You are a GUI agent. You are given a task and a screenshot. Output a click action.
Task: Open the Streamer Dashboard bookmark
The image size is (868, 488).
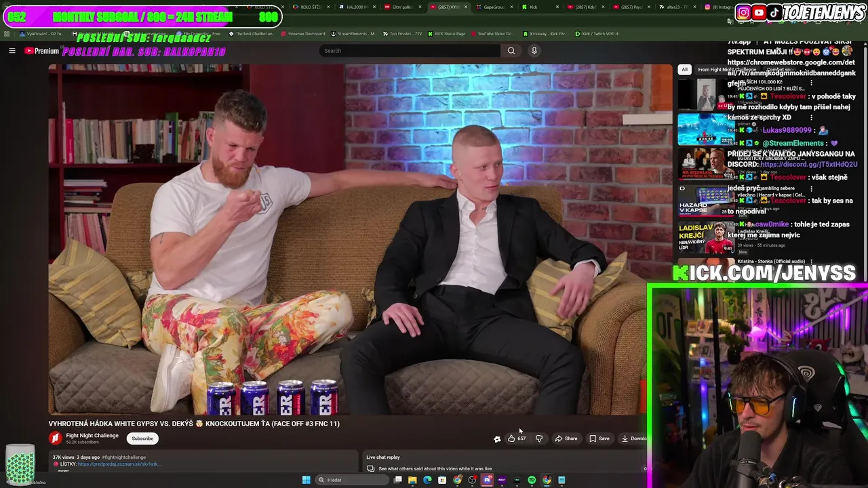pyautogui.click(x=303, y=33)
